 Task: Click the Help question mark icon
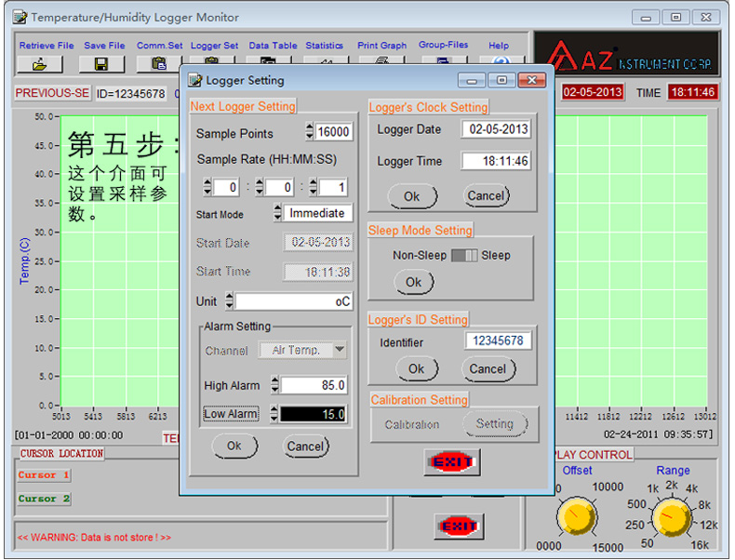point(501,62)
